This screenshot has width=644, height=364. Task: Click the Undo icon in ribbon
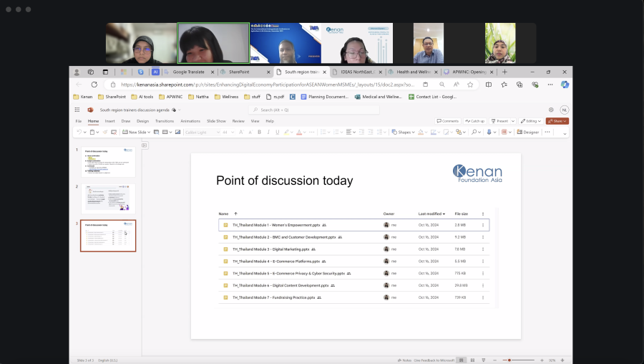click(79, 132)
